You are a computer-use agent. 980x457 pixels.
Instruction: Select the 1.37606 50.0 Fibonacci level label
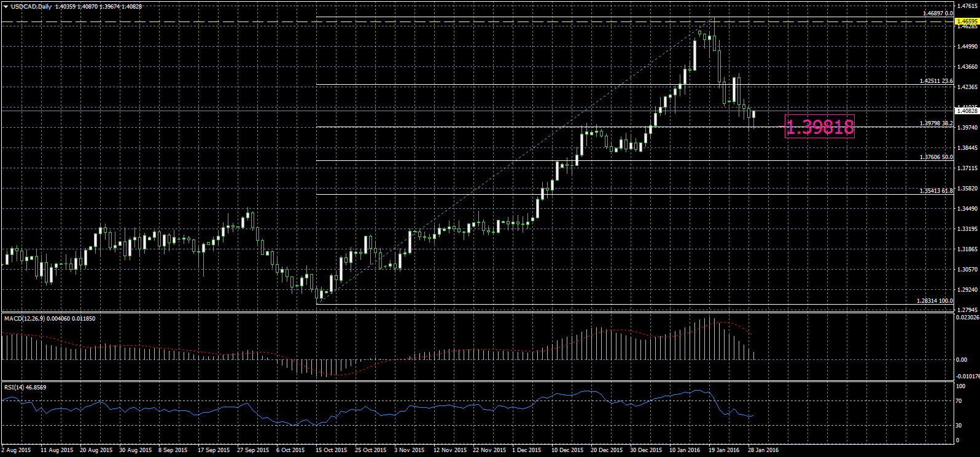936,157
